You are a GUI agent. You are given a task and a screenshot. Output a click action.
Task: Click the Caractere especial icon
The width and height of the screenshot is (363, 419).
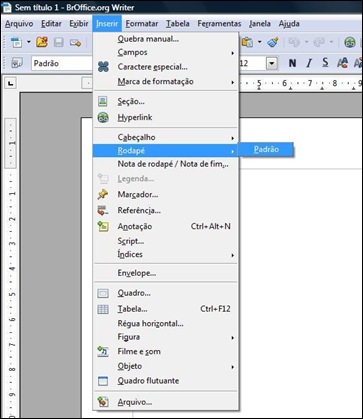click(x=103, y=67)
